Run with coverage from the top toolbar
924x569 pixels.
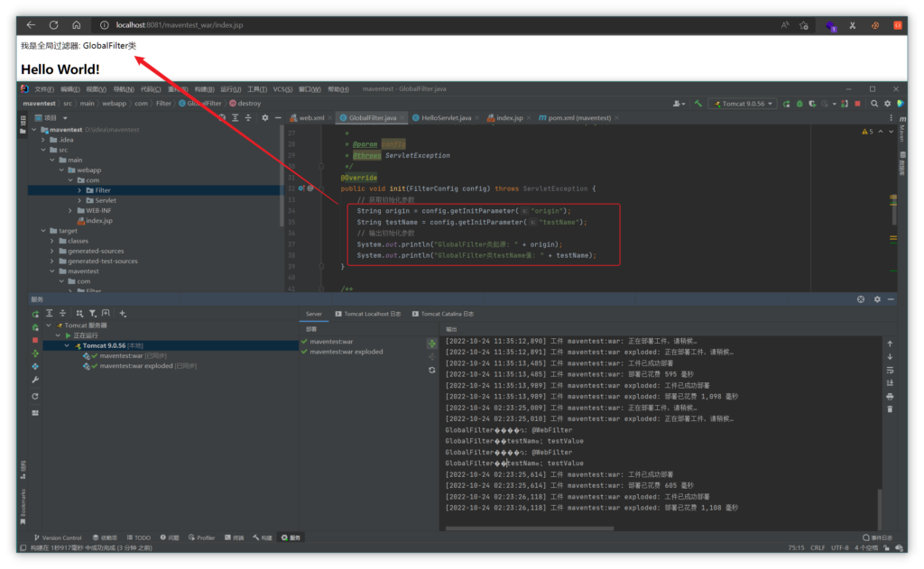[x=812, y=104]
